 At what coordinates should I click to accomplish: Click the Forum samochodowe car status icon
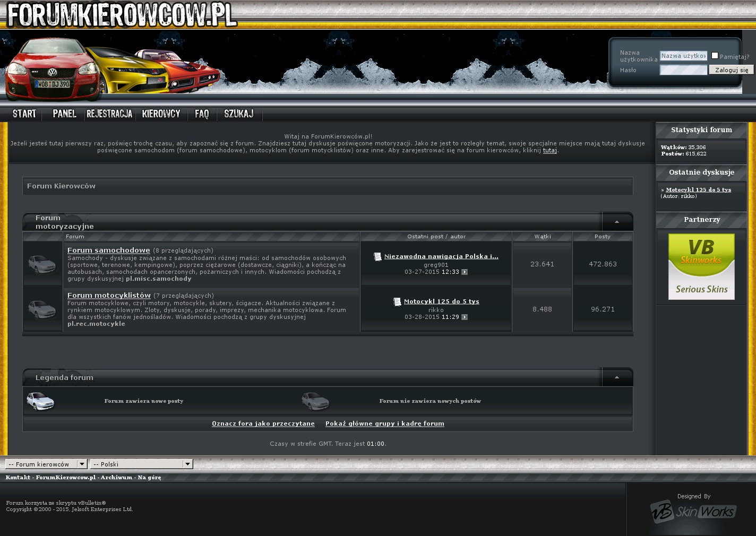tap(42, 264)
